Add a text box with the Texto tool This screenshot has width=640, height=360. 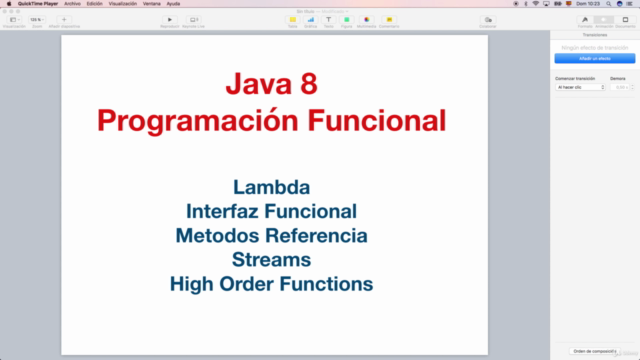pos(329,20)
